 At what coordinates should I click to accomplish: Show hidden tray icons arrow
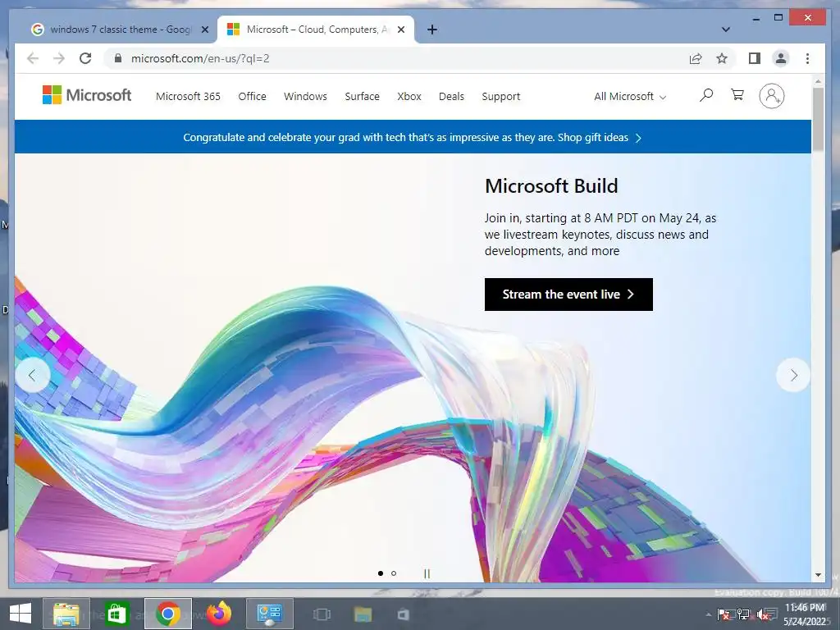click(709, 614)
